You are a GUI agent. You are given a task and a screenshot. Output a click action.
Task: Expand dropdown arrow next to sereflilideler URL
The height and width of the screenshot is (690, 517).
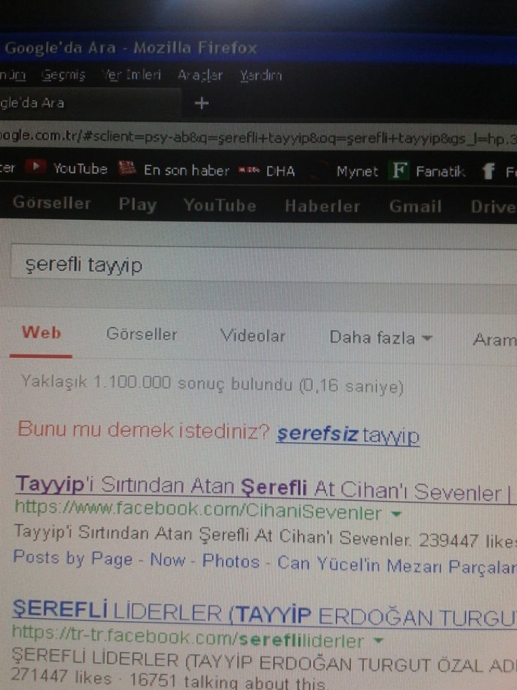[378, 641]
